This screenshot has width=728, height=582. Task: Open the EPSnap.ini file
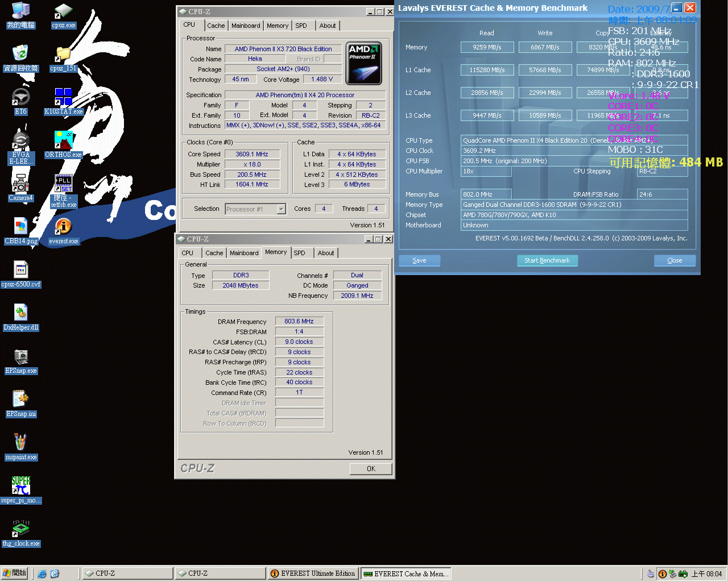tap(21, 404)
